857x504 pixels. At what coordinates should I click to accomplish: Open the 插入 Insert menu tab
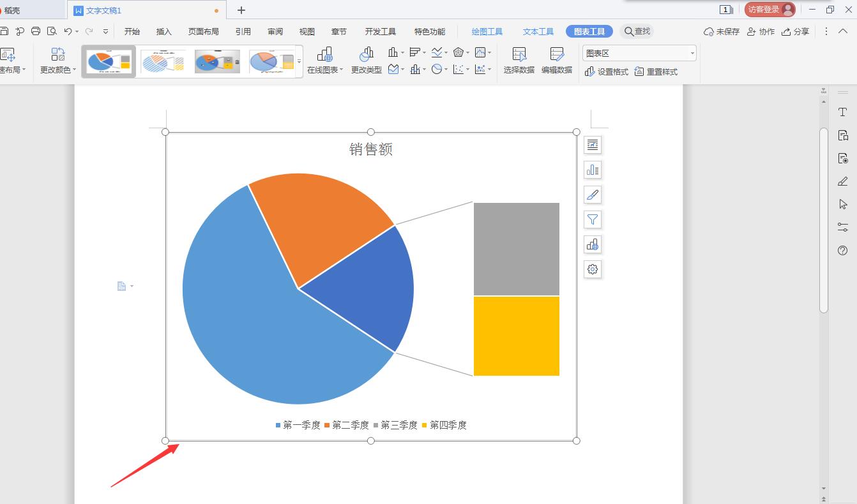coord(163,31)
